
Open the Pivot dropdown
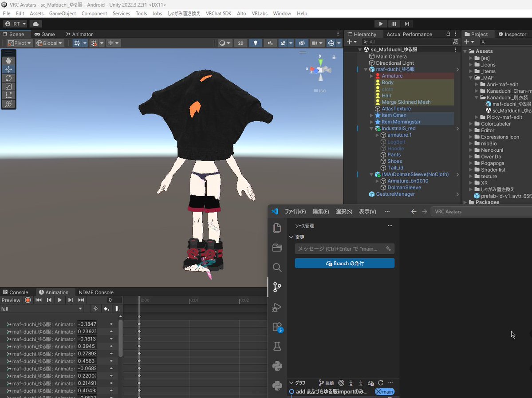click(x=20, y=43)
